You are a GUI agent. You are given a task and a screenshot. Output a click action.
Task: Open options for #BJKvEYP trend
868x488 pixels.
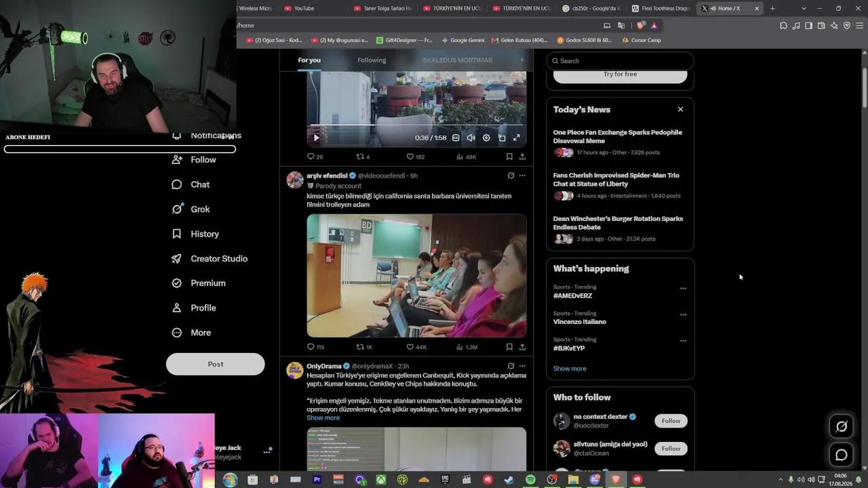pos(683,341)
